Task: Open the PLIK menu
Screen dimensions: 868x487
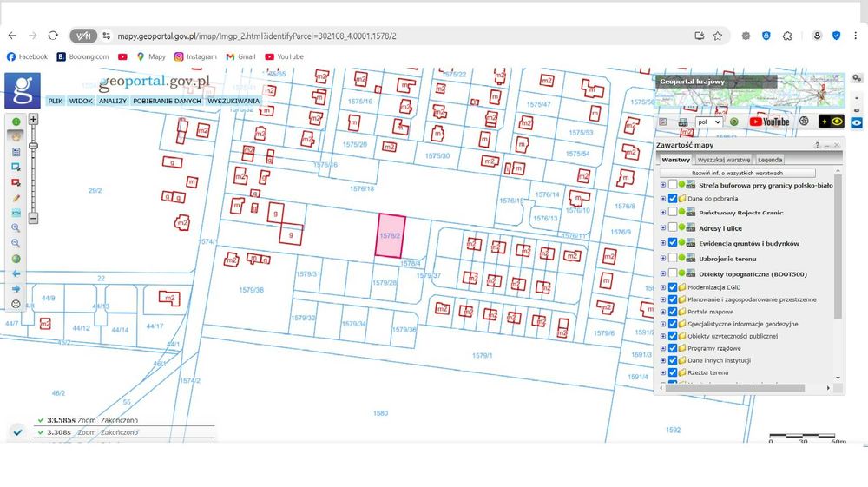Action: (x=56, y=101)
